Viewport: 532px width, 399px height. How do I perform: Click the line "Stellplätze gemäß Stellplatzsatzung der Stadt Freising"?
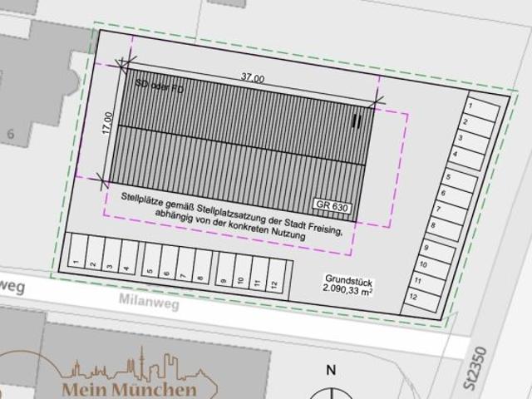(232, 214)
